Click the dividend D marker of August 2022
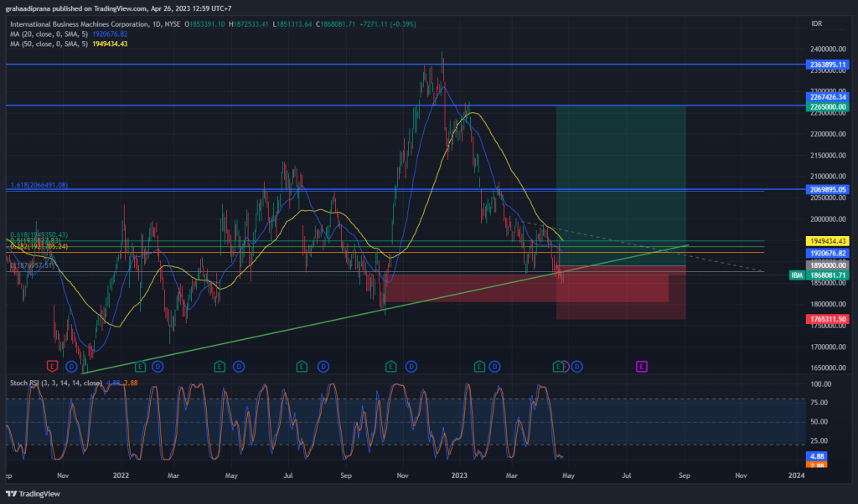Screen dimensions: 858x504 coord(323,366)
